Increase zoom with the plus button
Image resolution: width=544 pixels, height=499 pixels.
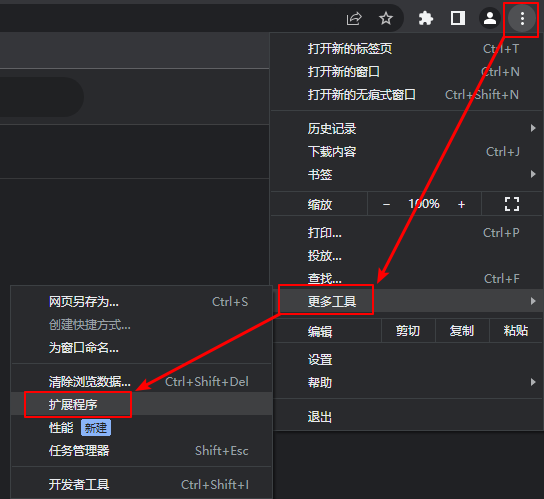(461, 205)
